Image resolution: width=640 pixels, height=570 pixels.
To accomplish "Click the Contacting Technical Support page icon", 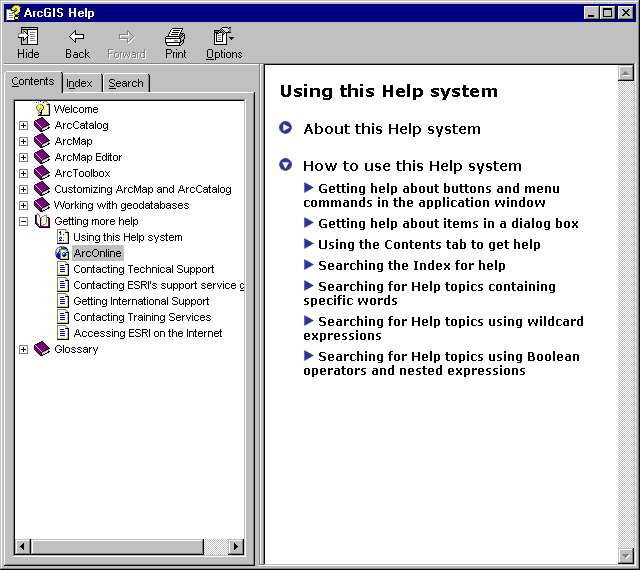I will click(63, 269).
